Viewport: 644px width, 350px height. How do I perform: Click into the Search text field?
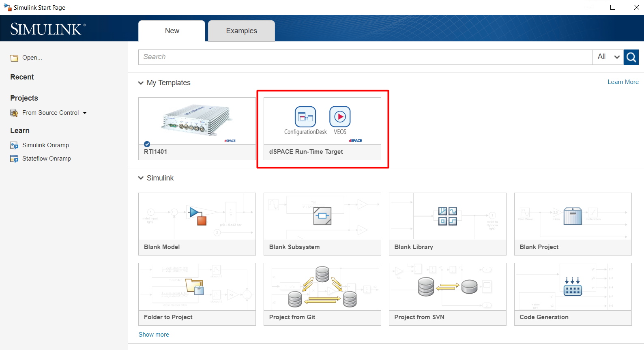[x=365, y=57]
